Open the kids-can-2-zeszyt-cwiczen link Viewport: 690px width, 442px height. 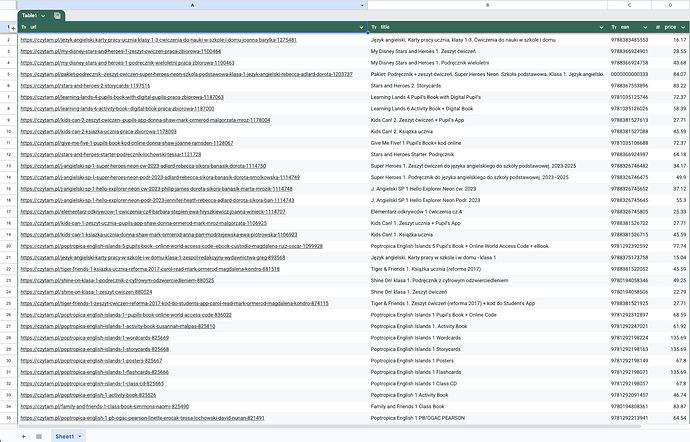[145, 120]
